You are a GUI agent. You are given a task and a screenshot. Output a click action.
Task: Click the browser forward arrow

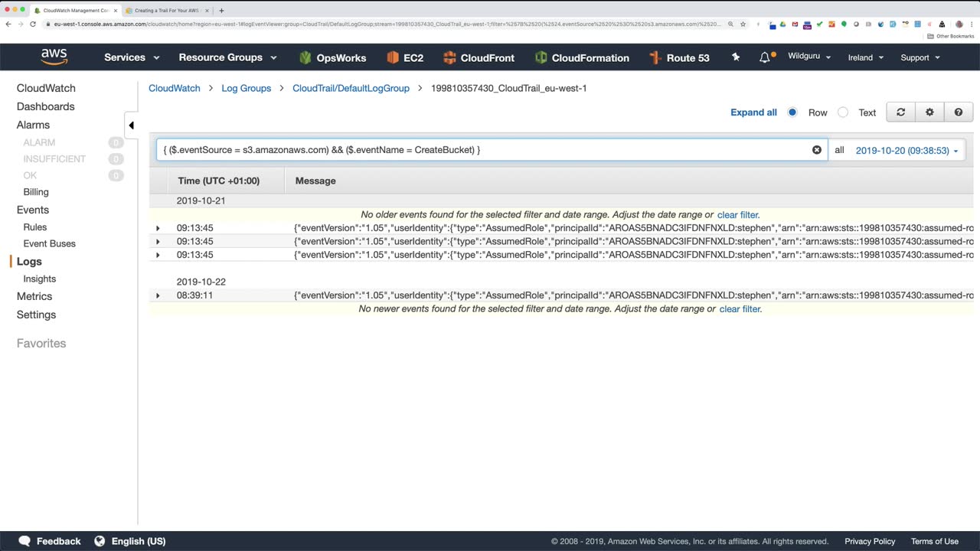click(x=21, y=24)
